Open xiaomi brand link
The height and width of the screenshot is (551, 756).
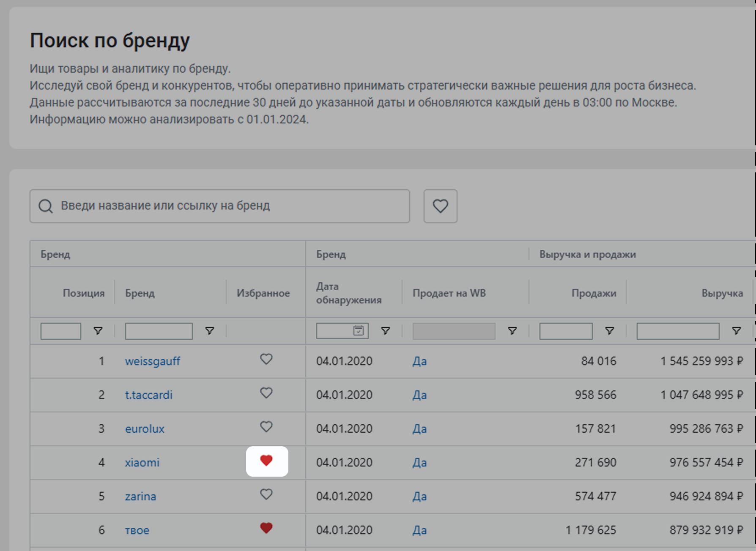142,463
